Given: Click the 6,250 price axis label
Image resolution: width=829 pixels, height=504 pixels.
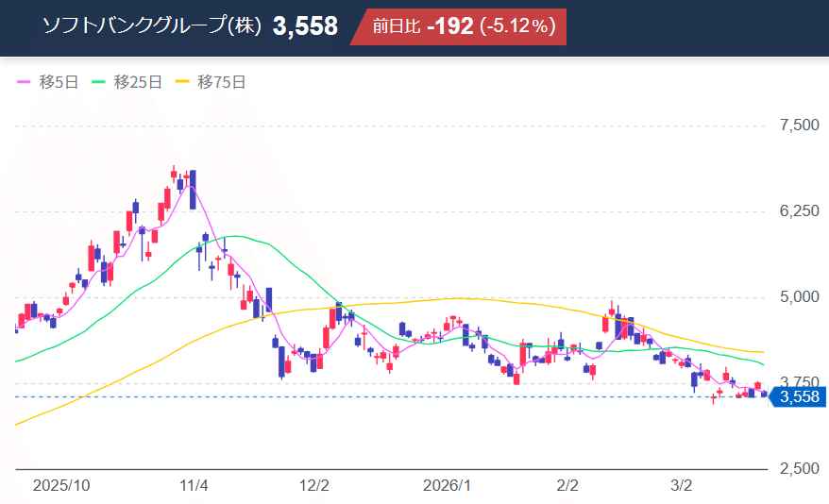Looking at the screenshot, I should pyautogui.click(x=800, y=210).
